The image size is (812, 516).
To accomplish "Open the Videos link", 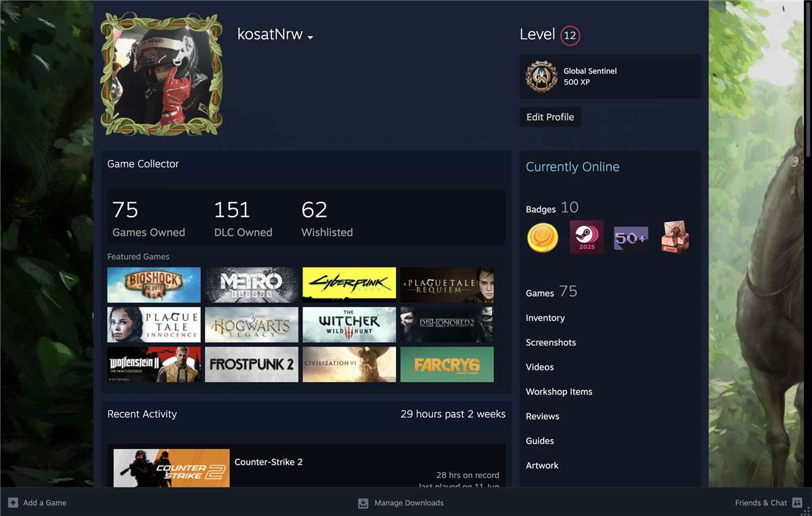I will click(x=540, y=367).
